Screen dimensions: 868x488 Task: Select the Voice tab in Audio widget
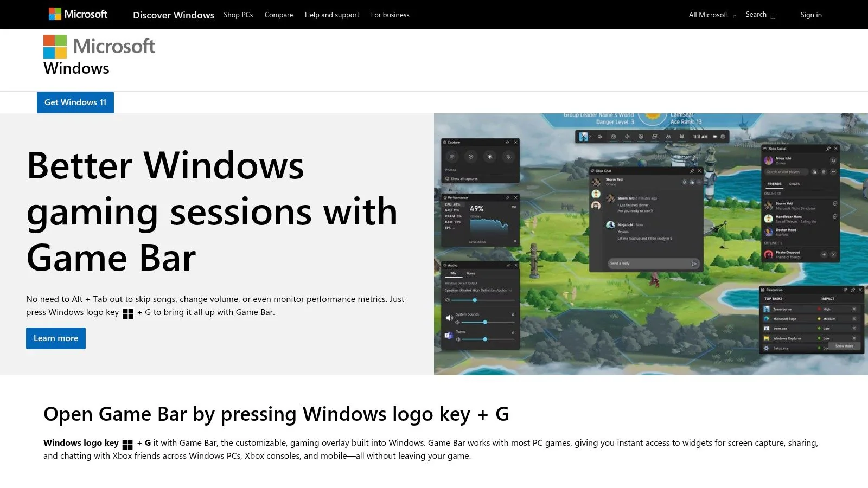471,273
